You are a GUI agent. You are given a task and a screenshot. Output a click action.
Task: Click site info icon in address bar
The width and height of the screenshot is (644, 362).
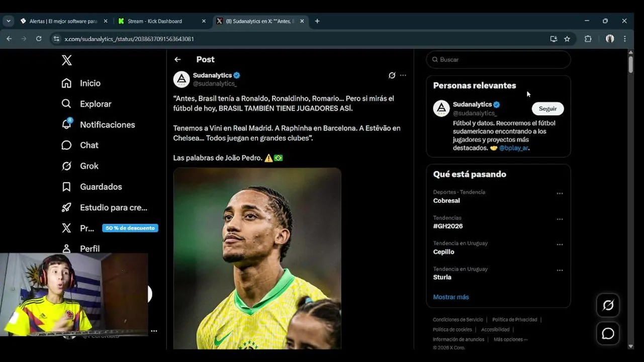(x=56, y=39)
